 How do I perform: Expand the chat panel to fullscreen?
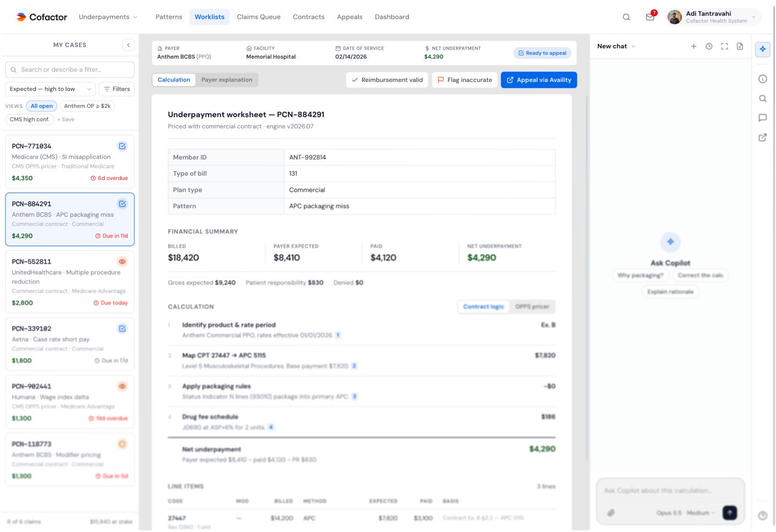pos(724,46)
